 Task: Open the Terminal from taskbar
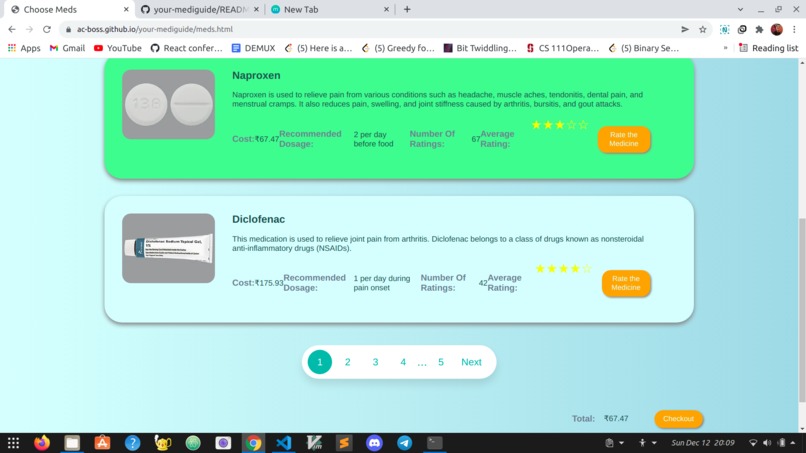[x=434, y=443]
